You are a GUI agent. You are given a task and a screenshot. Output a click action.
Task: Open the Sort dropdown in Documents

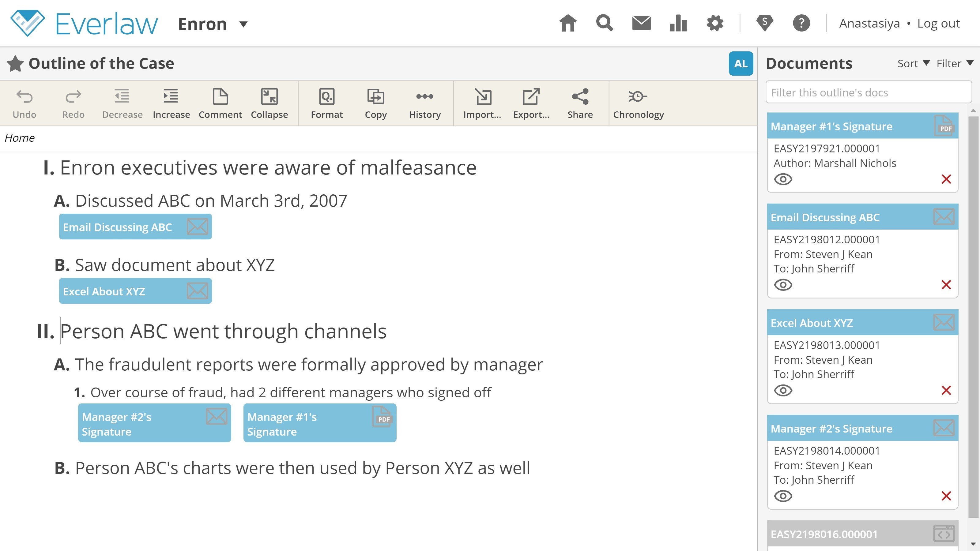(914, 63)
